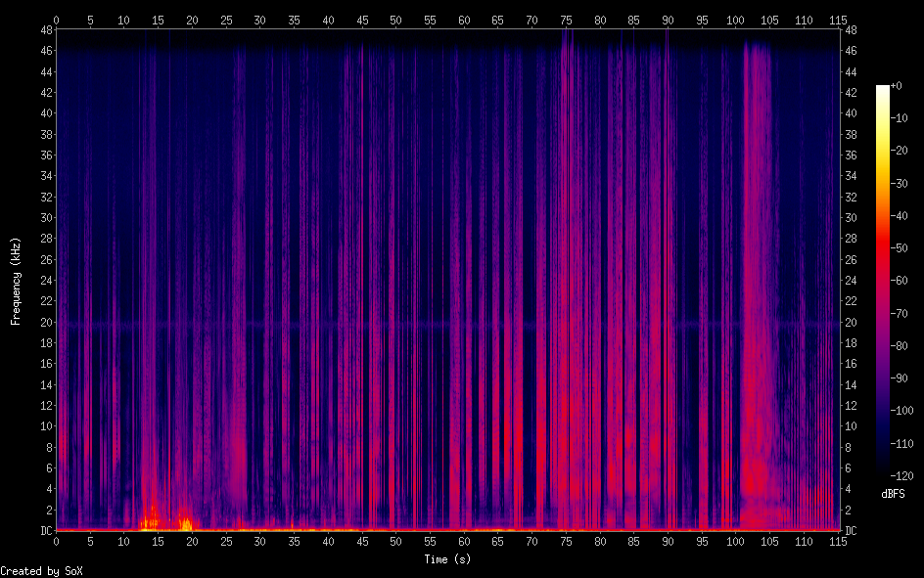Click the 115 mark on the top time axis
The width and height of the screenshot is (924, 578).
point(837,20)
